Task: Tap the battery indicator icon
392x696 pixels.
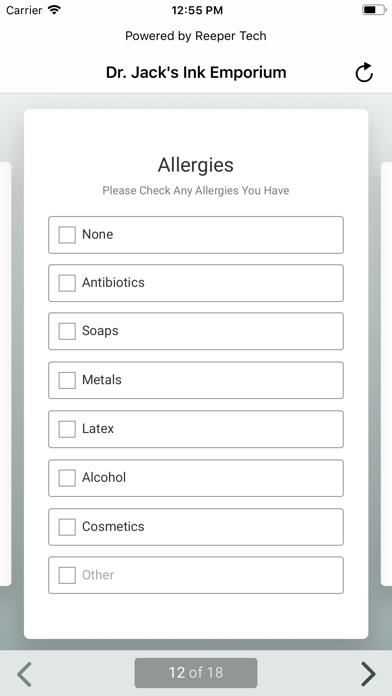Action: [x=374, y=10]
